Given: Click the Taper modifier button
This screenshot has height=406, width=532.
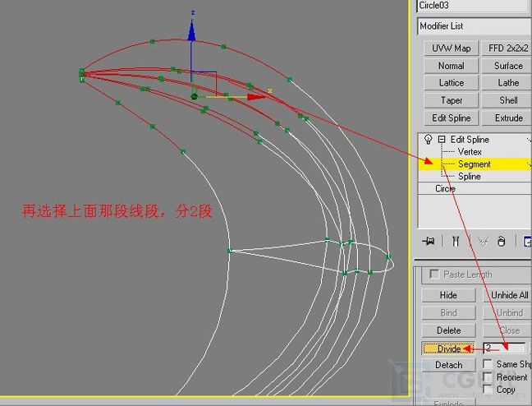Looking at the screenshot, I should point(451,100).
